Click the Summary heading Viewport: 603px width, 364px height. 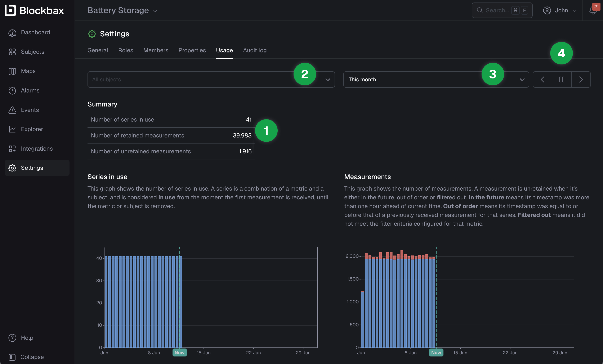pyautogui.click(x=102, y=104)
